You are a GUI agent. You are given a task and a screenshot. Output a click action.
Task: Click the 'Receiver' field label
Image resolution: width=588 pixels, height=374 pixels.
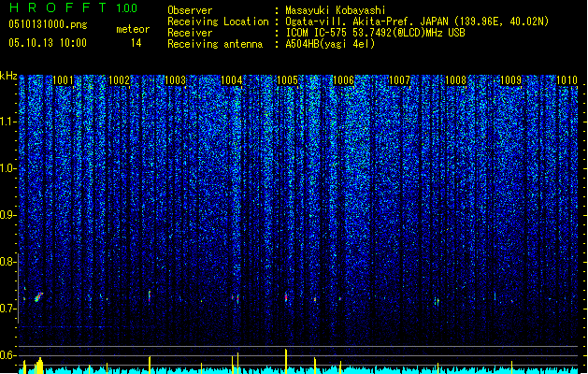190,33
